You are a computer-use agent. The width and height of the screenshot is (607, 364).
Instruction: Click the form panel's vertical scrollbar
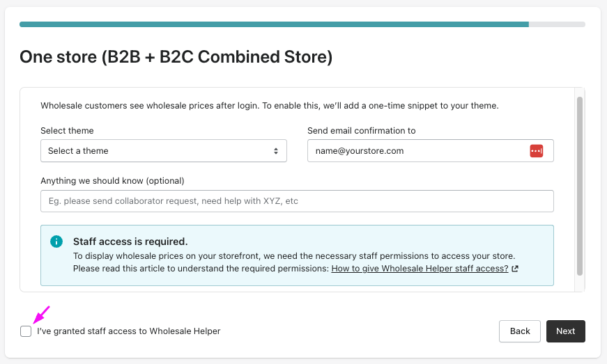(579, 185)
